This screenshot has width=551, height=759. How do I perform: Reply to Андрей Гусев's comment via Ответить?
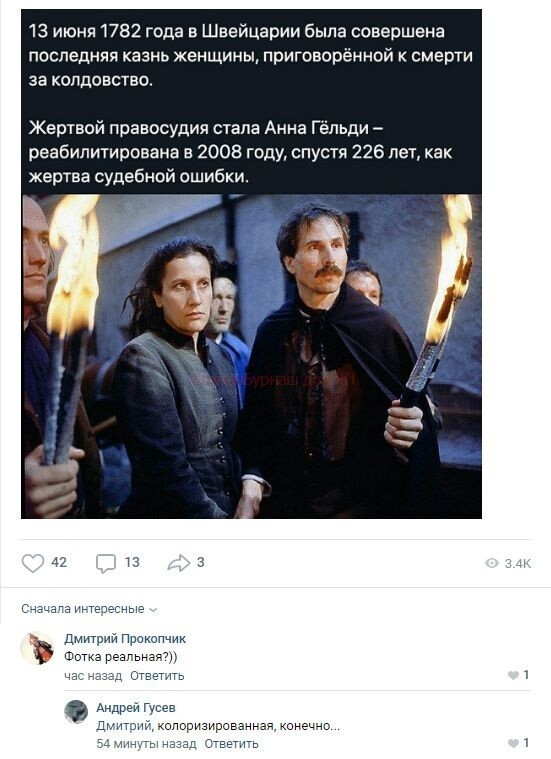click(231, 744)
